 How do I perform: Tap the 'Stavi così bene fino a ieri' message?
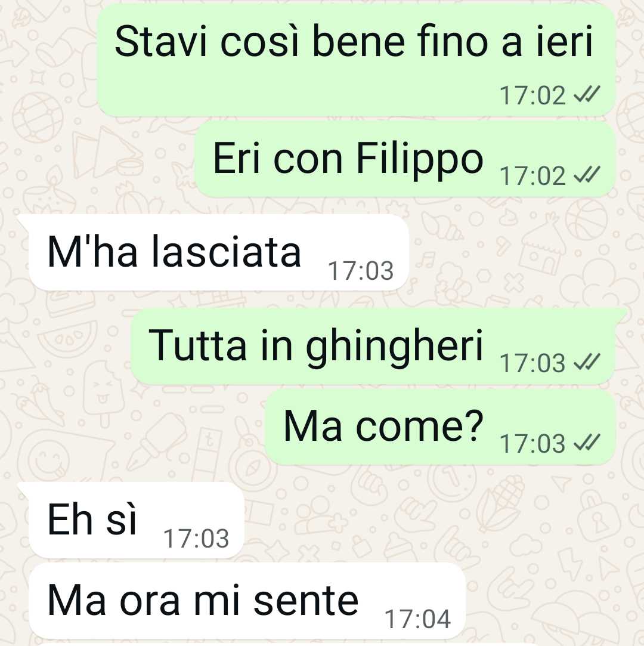click(356, 60)
